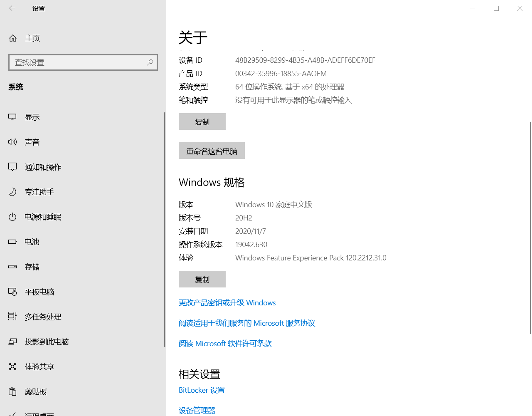The height and width of the screenshot is (416, 532).
Task: Select the 投影到此电脑 projection icon
Action: (x=12, y=342)
